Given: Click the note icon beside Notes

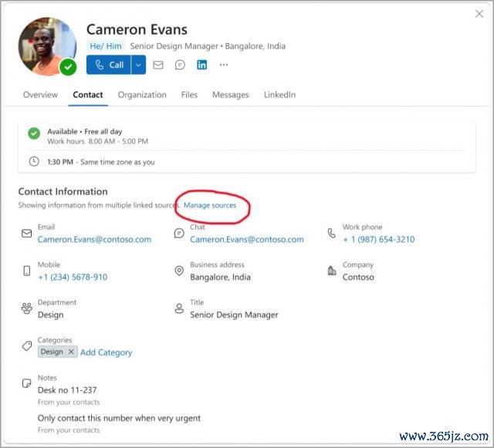Looking at the screenshot, I should coord(27,383).
